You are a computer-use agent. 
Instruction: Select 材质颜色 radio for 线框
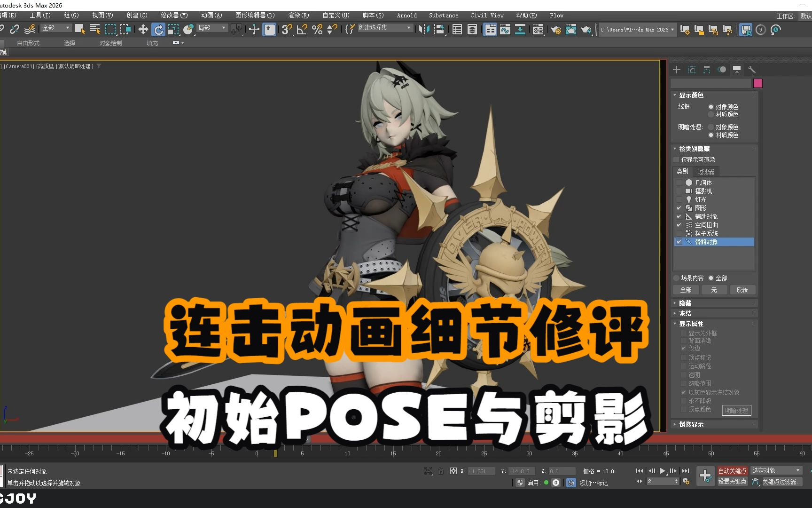(x=711, y=115)
